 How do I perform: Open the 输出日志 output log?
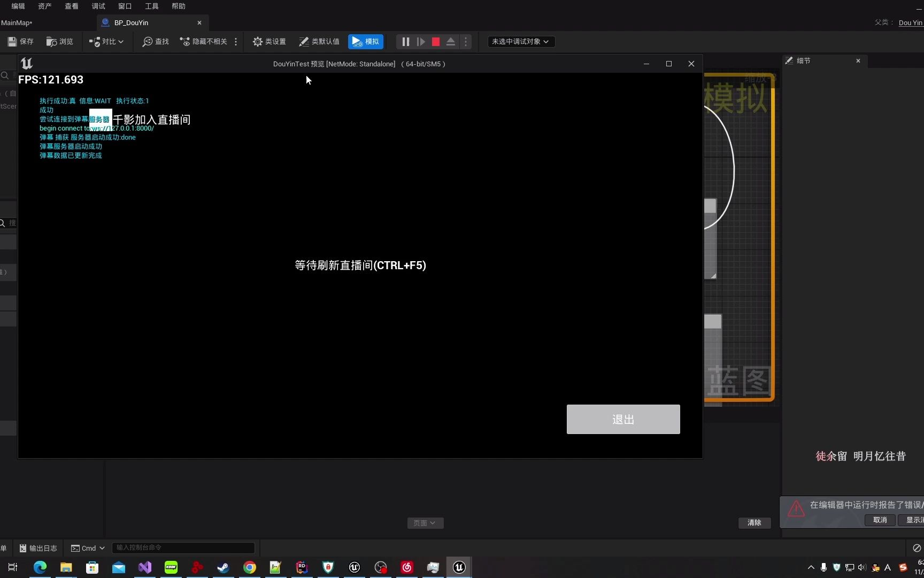pyautogui.click(x=38, y=548)
